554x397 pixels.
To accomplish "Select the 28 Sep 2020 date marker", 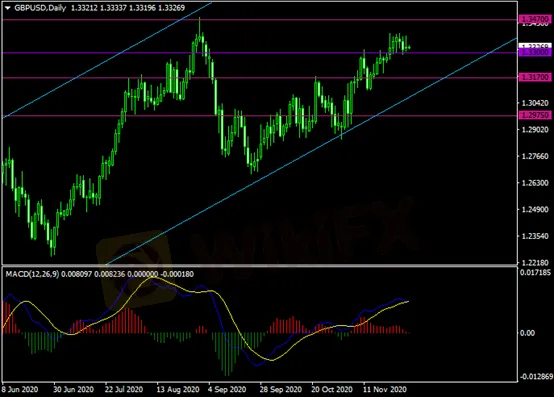I will pos(281,390).
